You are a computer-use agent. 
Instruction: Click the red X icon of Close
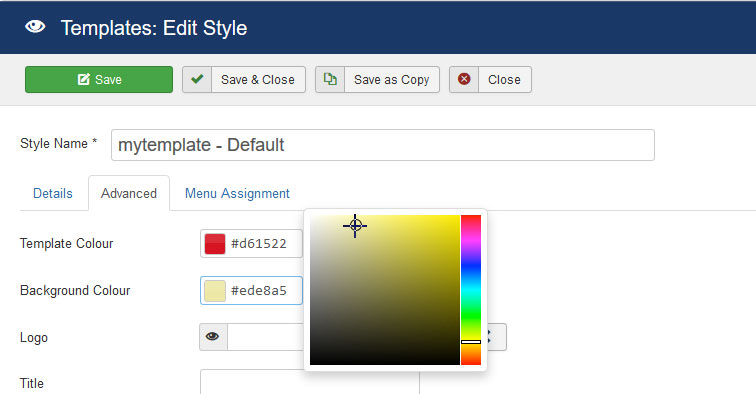[464, 79]
